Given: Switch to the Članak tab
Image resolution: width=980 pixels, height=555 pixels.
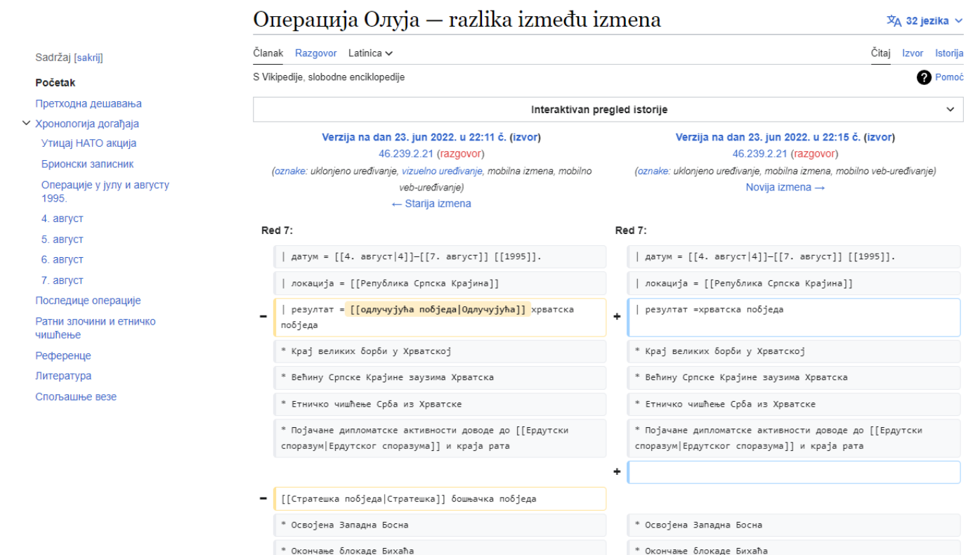Looking at the screenshot, I should [268, 53].
